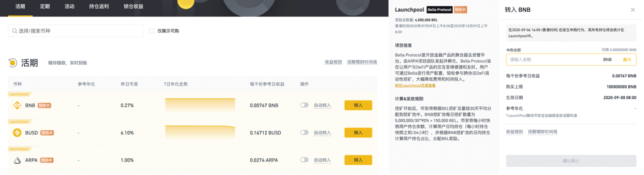Close the 转入 BNB dialog
644x175 pixels.
[x=633, y=10]
